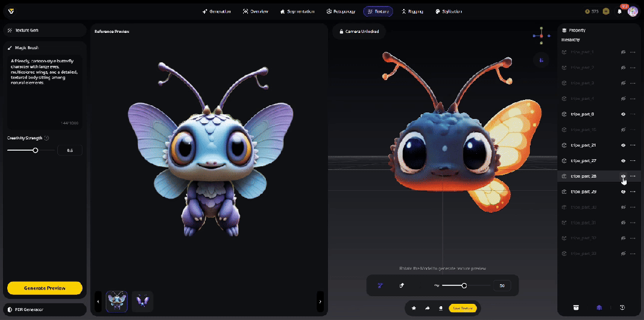This screenshot has height=320, width=644.
Task: Switch to the Rigging tab
Action: (413, 11)
